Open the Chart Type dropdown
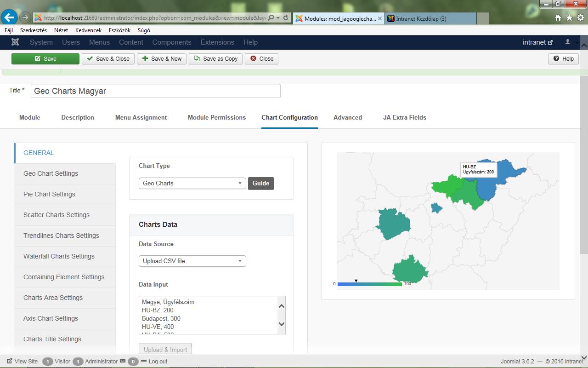Screen dimensions: 588x368 (192, 183)
